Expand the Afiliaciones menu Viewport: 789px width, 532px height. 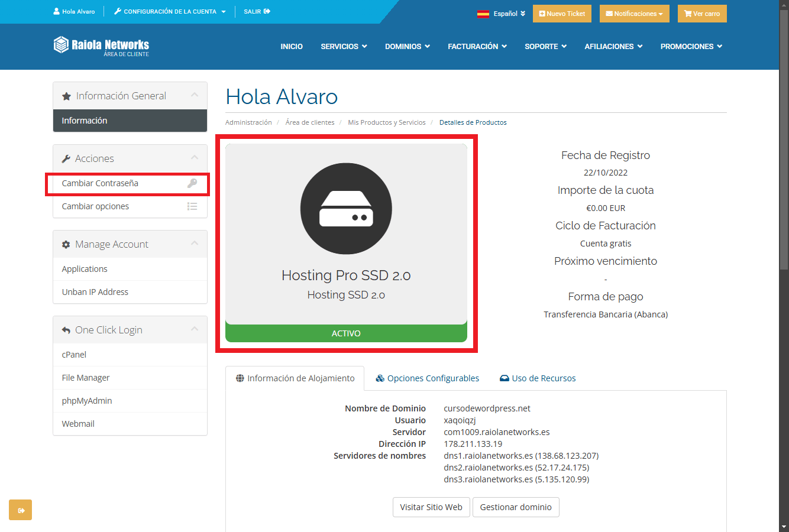pyautogui.click(x=613, y=46)
